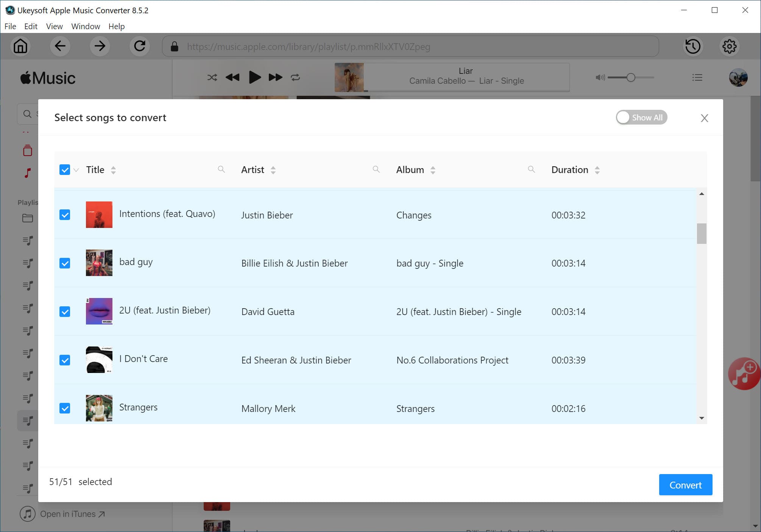Play the current song Liar
Viewport: 761px width, 532px height.
tap(255, 77)
